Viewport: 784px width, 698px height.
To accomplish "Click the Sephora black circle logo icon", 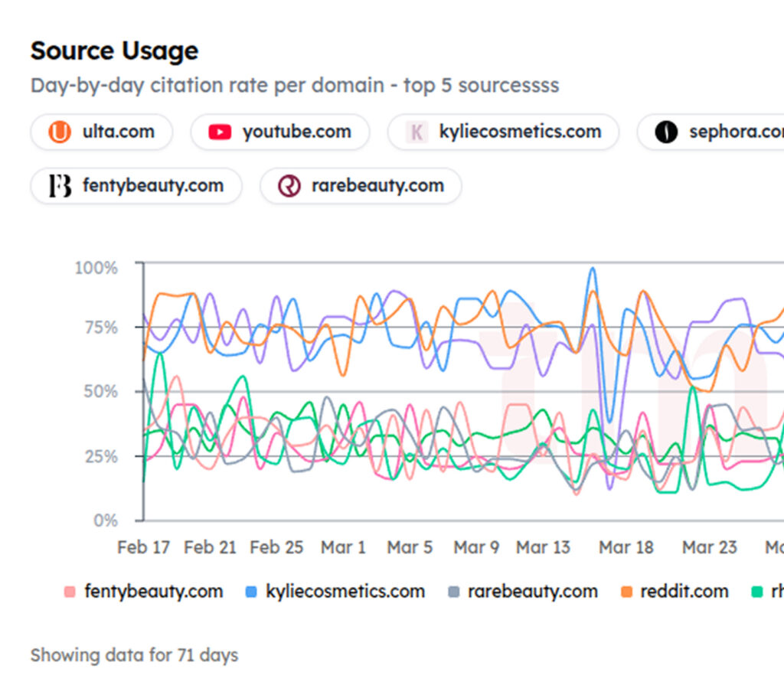I will pyautogui.click(x=666, y=132).
